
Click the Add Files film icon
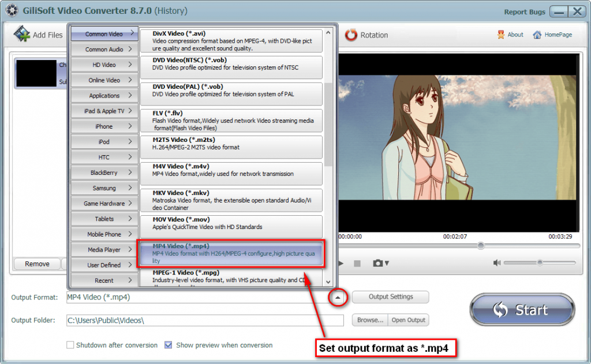pyautogui.click(x=22, y=34)
